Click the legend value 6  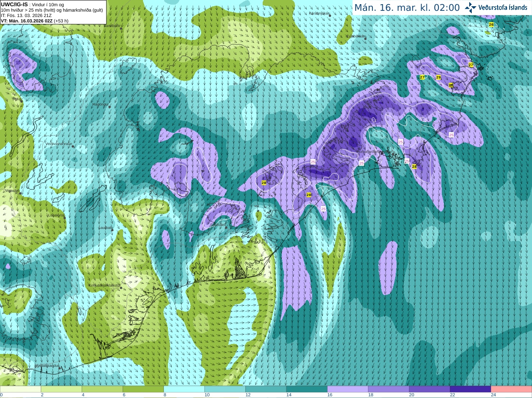(124, 395)
